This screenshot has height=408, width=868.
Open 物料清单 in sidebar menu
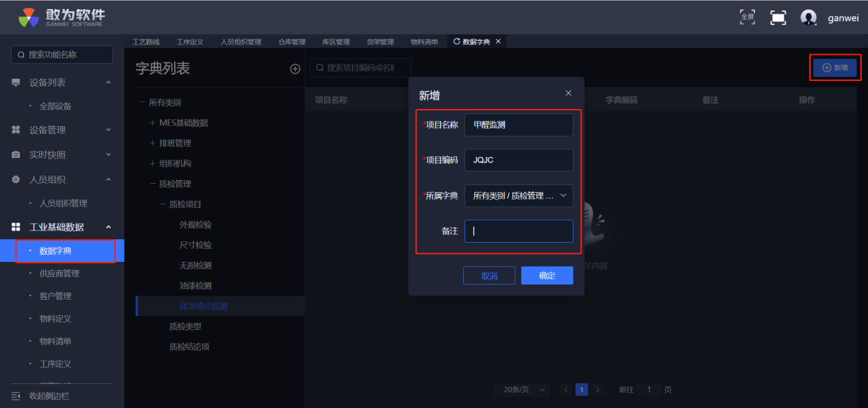point(55,341)
